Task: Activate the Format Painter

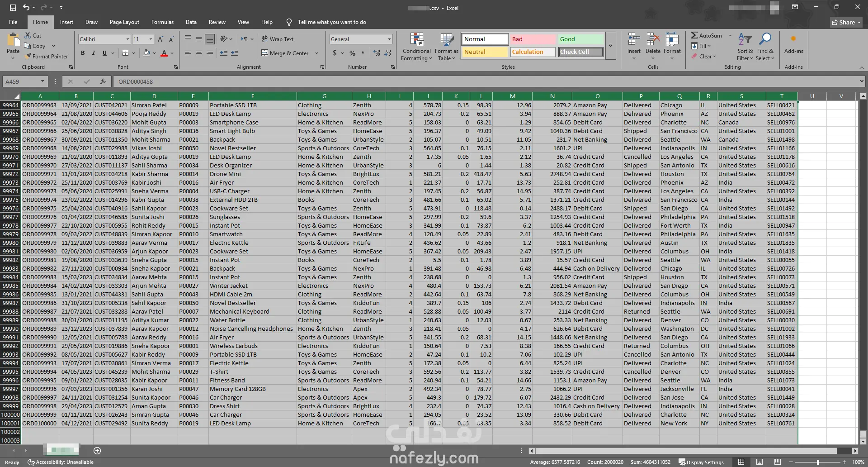Action: [x=47, y=57]
